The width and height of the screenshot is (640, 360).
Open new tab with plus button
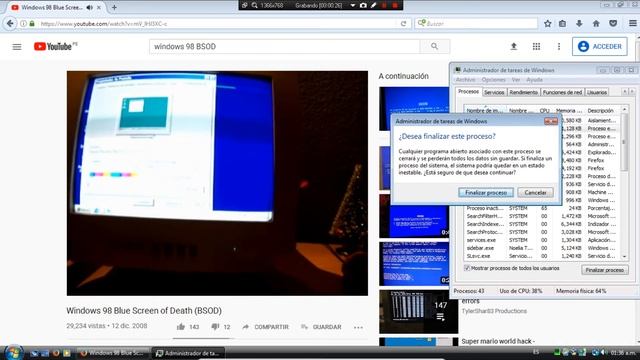114,7
